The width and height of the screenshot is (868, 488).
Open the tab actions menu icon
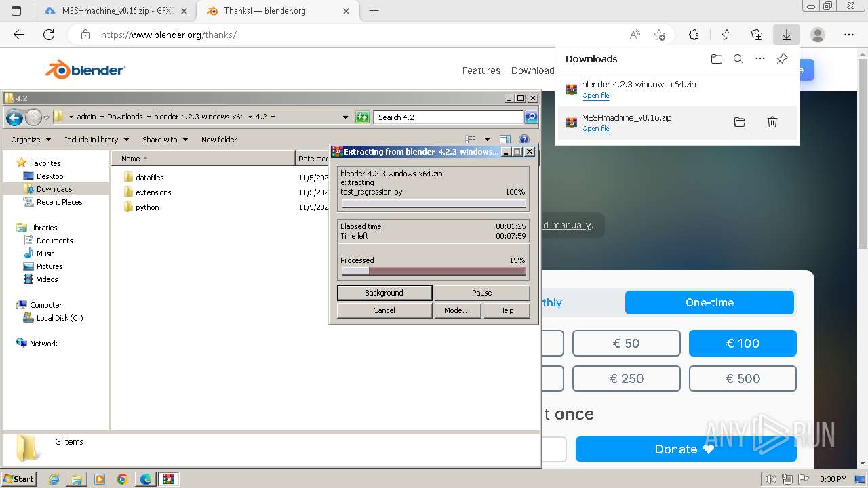tap(16, 11)
